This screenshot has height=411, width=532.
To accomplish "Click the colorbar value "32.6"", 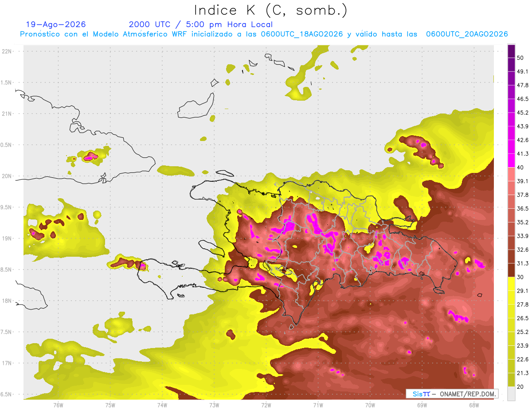I will coord(523,250).
